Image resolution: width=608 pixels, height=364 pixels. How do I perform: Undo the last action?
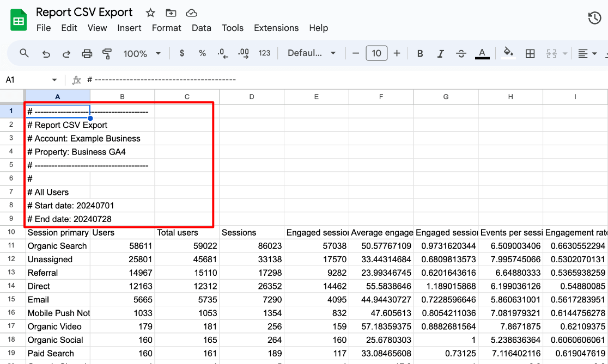click(x=46, y=53)
